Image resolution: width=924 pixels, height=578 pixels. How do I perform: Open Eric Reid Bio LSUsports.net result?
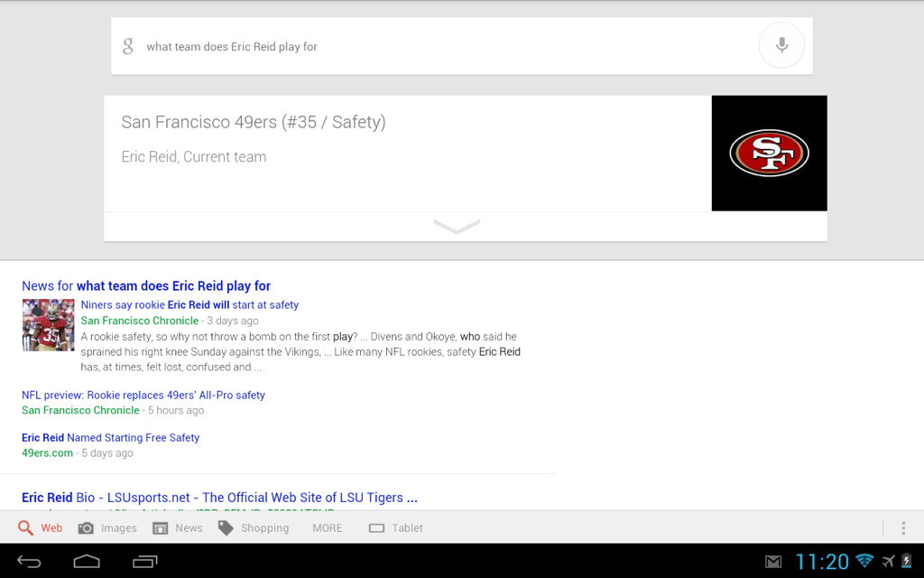click(x=219, y=498)
